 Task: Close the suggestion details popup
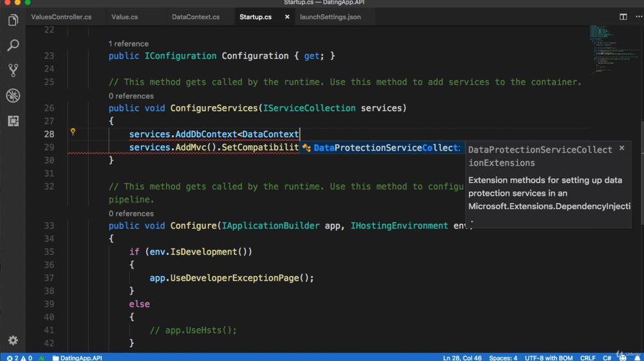[x=621, y=148]
